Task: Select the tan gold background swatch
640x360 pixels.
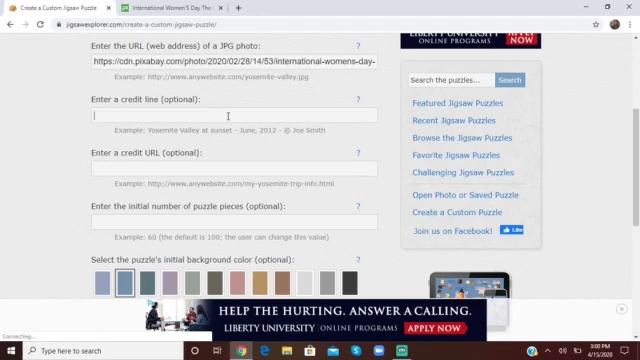Action: 260,283
